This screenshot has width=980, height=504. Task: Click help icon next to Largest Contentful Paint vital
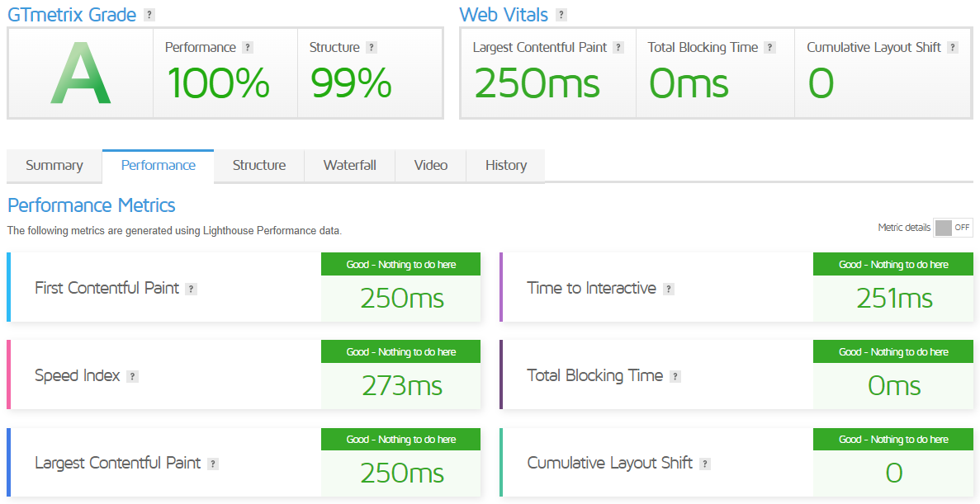pos(618,48)
